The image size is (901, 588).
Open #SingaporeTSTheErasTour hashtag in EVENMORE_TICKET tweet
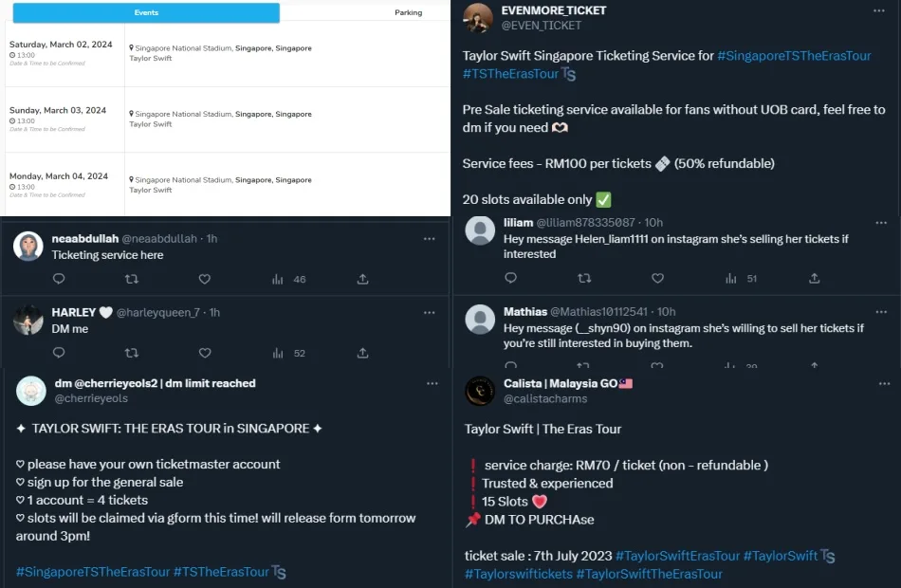[x=794, y=56]
